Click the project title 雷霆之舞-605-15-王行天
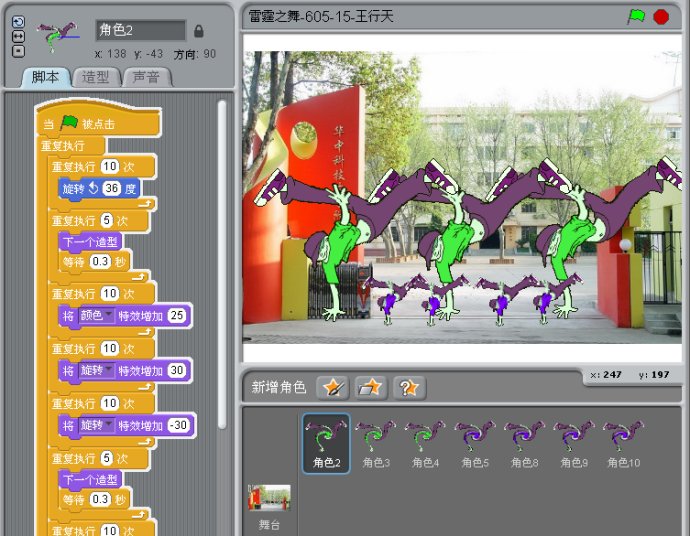The height and width of the screenshot is (536, 690). 321,17
